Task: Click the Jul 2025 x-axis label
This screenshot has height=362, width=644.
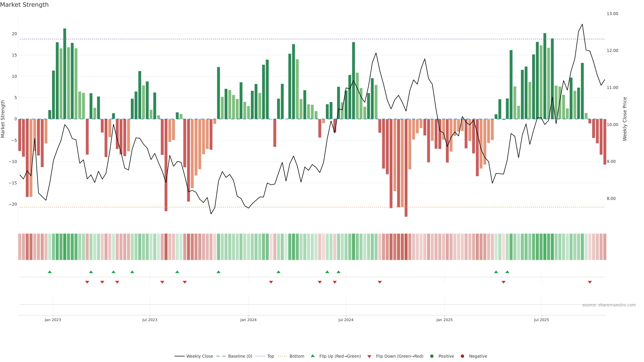Action: coord(541,320)
